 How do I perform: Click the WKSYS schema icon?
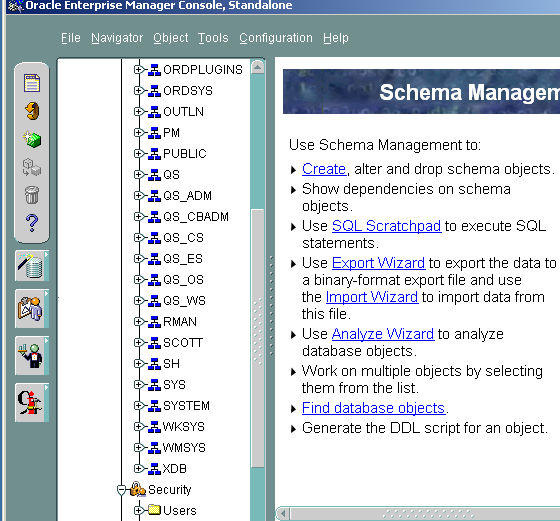click(154, 427)
